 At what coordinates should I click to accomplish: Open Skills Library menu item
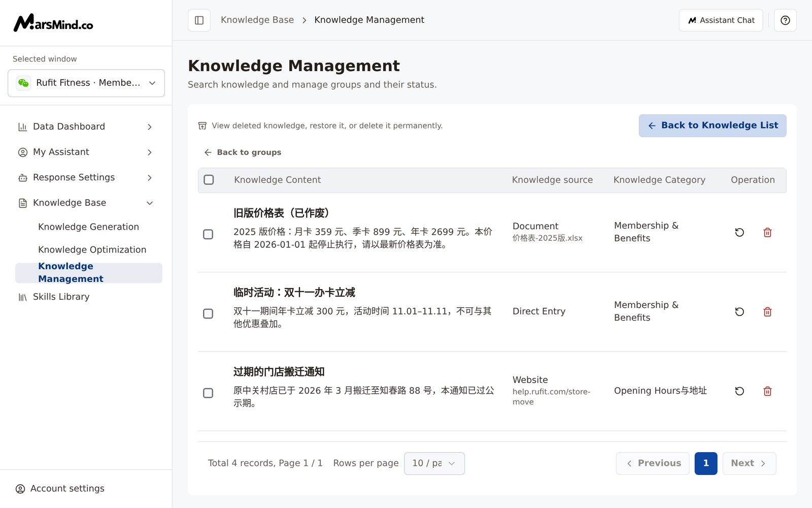(x=61, y=297)
